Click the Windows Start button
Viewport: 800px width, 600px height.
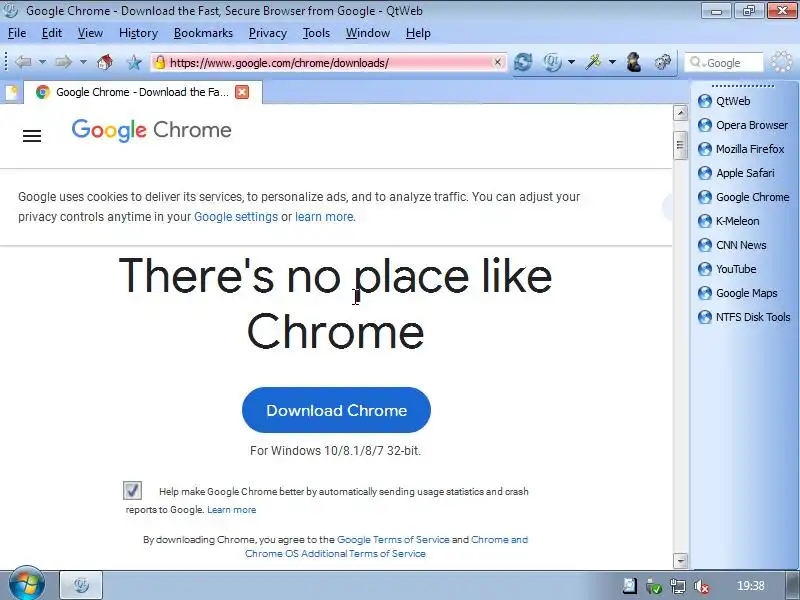pyautogui.click(x=27, y=584)
